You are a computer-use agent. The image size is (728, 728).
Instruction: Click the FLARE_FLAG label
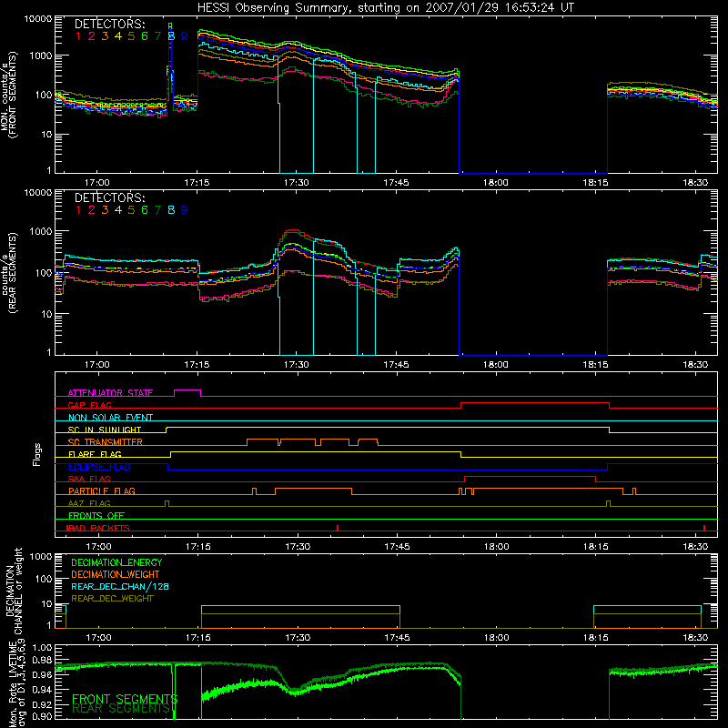(x=95, y=454)
